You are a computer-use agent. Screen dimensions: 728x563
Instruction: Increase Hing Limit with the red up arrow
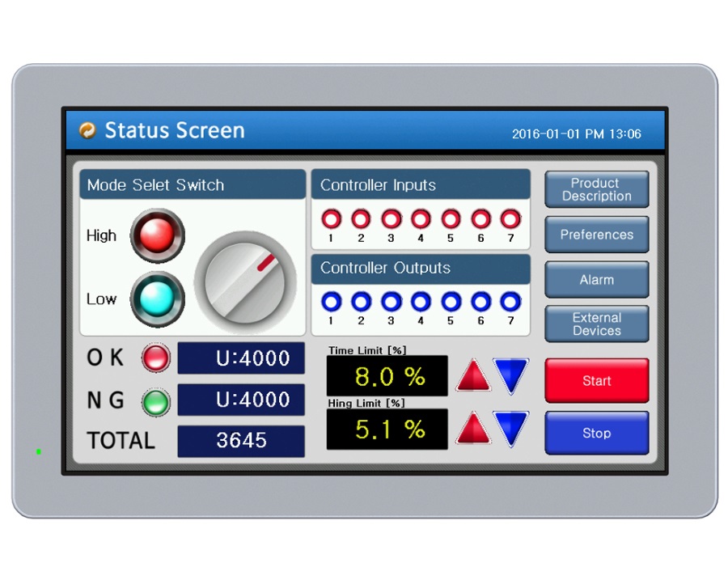coord(473,427)
